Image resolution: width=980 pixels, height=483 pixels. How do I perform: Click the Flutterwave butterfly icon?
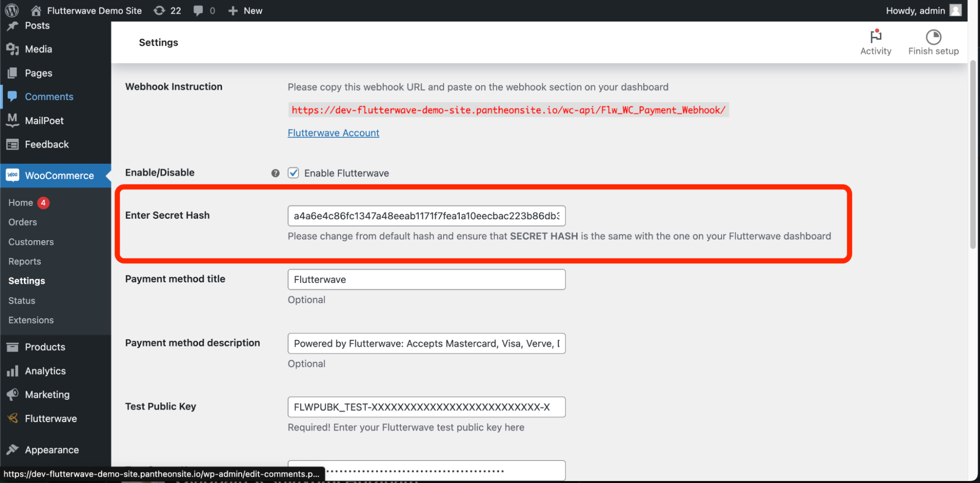(x=13, y=418)
